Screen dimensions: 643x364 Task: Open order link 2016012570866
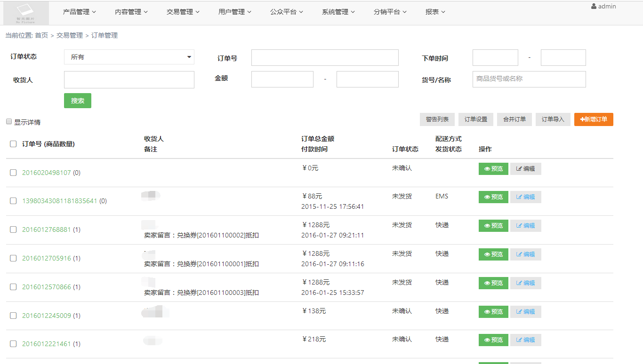click(47, 287)
